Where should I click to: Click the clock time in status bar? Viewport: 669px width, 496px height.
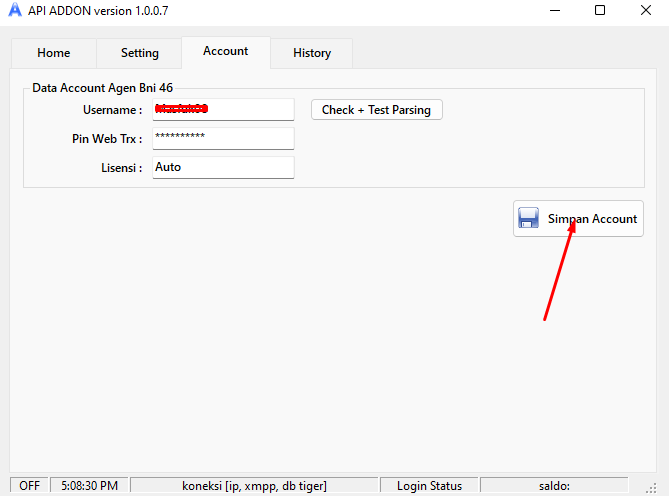tap(89, 486)
